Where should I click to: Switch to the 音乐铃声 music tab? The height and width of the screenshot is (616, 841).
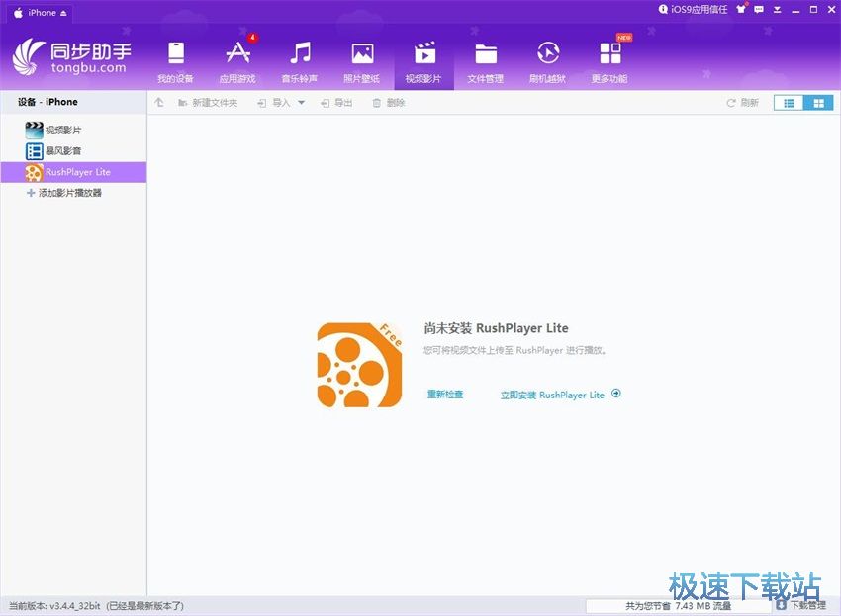[x=300, y=62]
